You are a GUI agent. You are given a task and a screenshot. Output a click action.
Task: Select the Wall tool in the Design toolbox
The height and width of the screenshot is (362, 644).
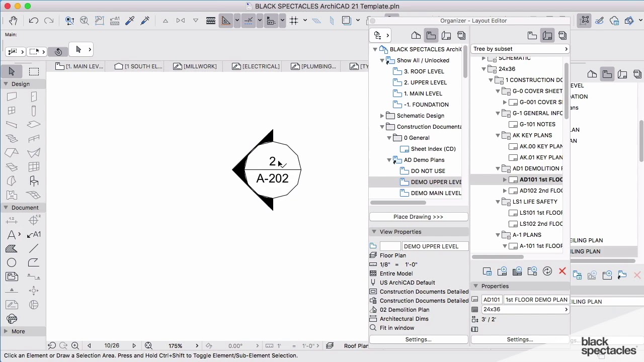coord(12,97)
